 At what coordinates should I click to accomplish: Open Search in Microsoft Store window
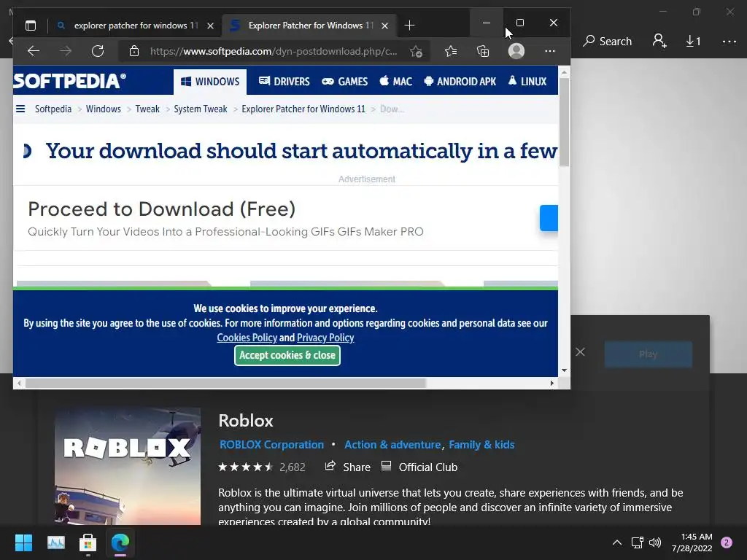tap(608, 42)
